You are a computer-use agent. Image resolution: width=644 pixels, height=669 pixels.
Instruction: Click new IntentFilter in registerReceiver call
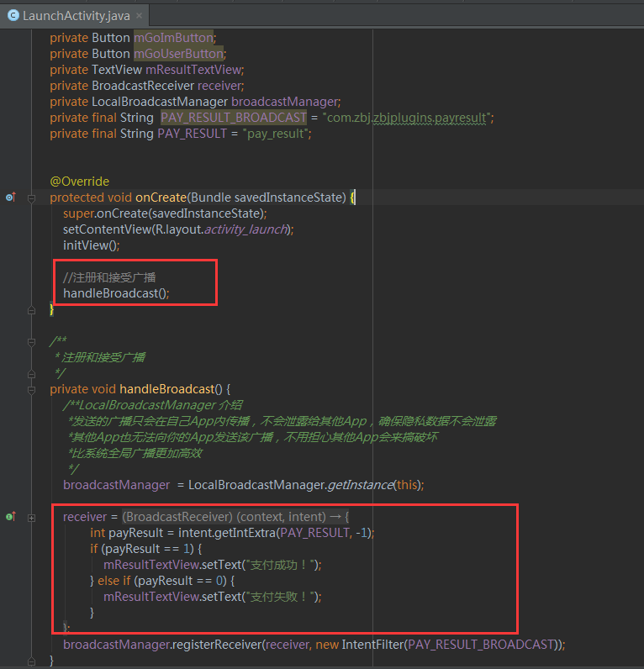tap(360, 645)
